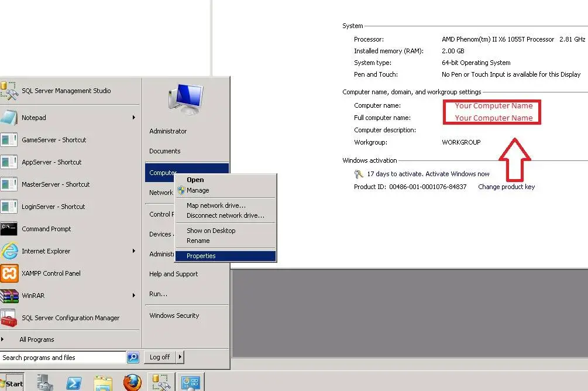
Task: Click the Windows activation keys icon
Action: point(359,174)
